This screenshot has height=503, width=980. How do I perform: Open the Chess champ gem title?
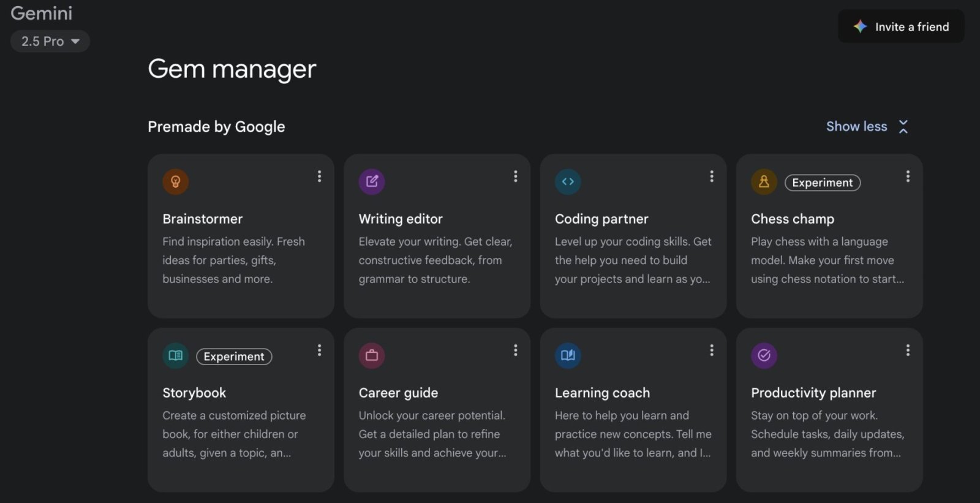[x=793, y=219]
